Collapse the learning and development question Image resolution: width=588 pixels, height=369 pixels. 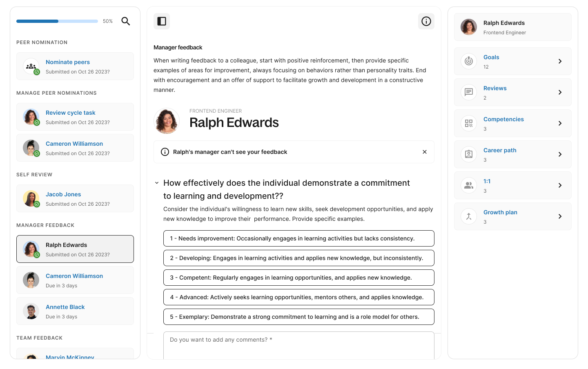click(x=157, y=183)
